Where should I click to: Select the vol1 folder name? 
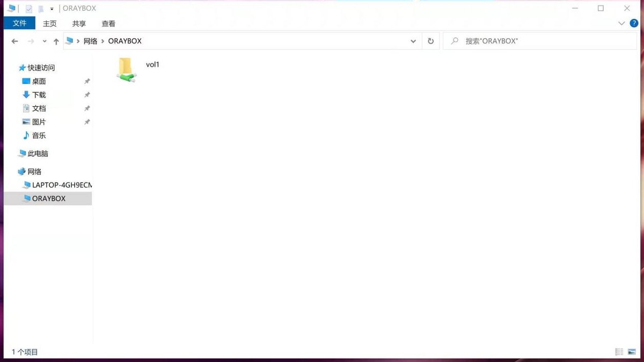(153, 64)
